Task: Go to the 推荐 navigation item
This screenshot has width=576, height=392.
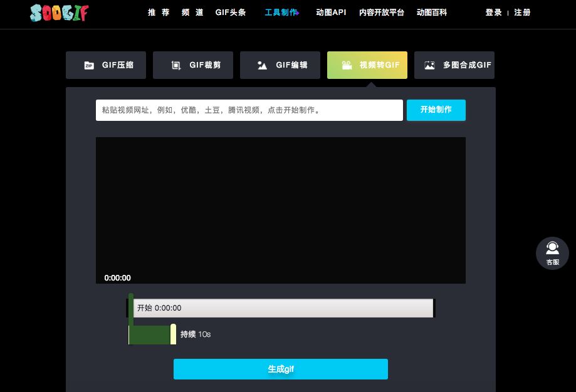Action: (x=159, y=12)
